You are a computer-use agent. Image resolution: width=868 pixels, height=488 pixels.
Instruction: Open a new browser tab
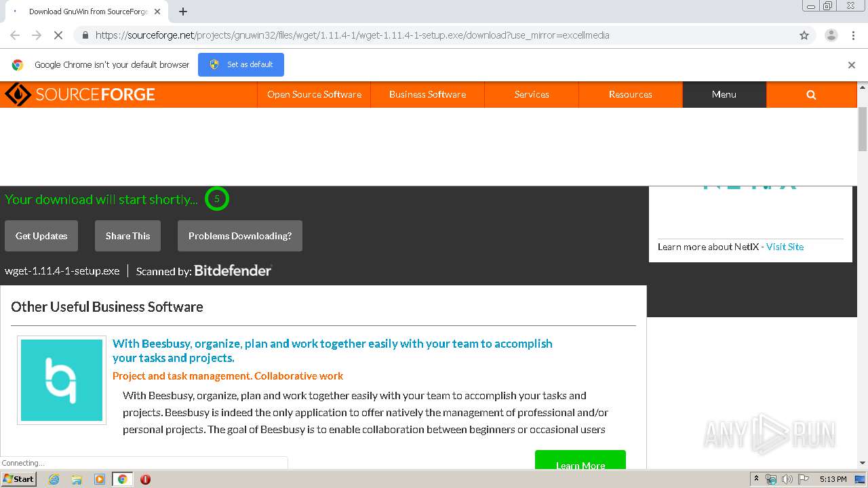pyautogui.click(x=183, y=12)
